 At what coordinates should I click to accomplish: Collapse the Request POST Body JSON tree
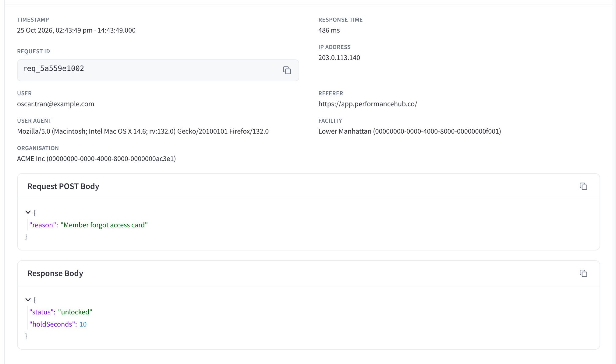pos(28,212)
